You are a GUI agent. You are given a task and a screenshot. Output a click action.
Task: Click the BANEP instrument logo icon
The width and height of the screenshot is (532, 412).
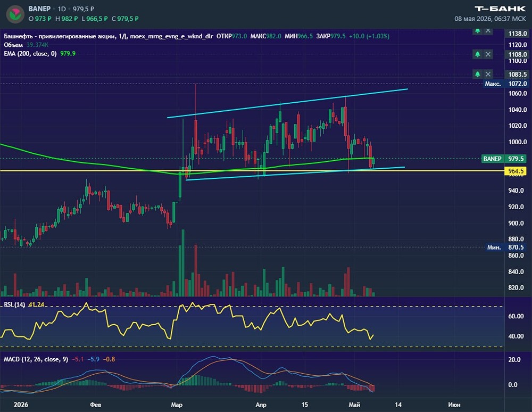[15, 14]
